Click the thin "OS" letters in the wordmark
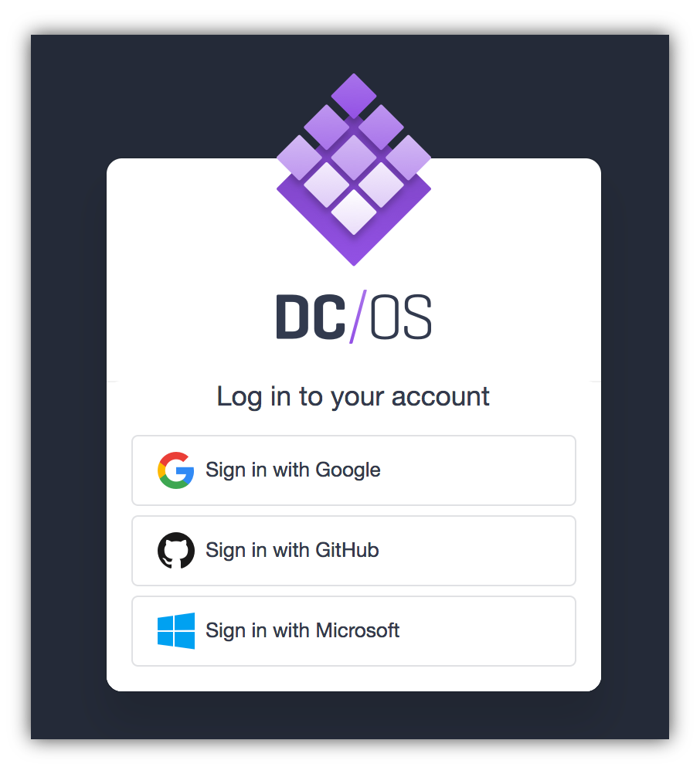 click(400, 317)
